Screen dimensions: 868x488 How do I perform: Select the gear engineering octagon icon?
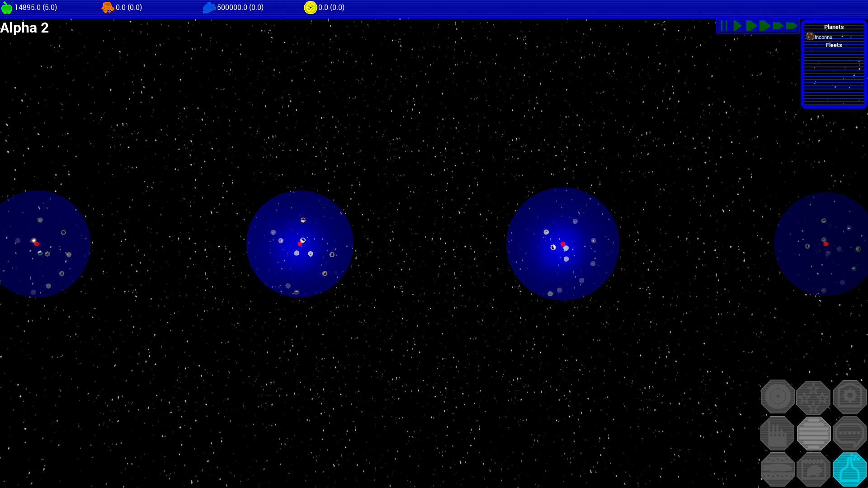(849, 397)
